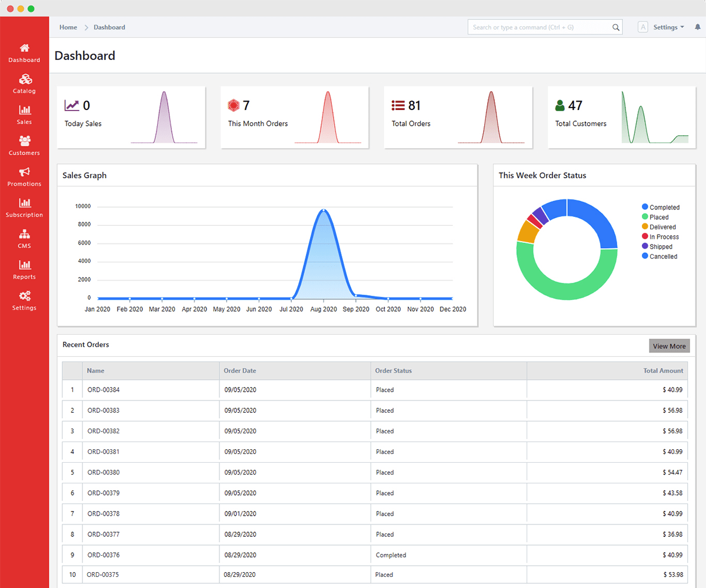Click the orange Delivered donut segment
Image resolution: width=706 pixels, height=588 pixels.
[x=527, y=232]
